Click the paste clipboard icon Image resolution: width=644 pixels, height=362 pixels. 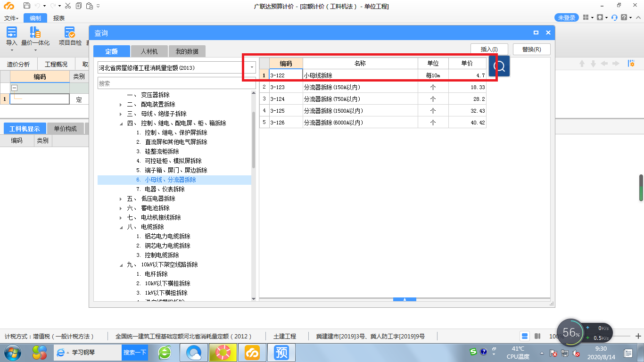point(89,6)
